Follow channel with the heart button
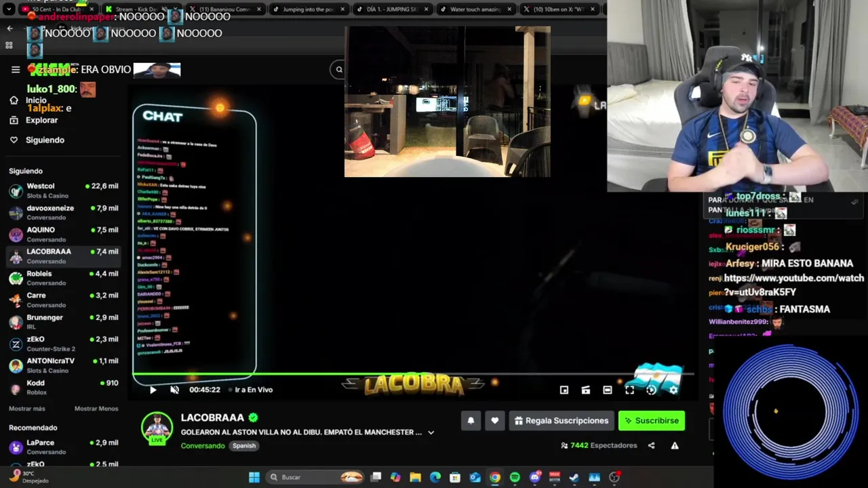 [495, 421]
